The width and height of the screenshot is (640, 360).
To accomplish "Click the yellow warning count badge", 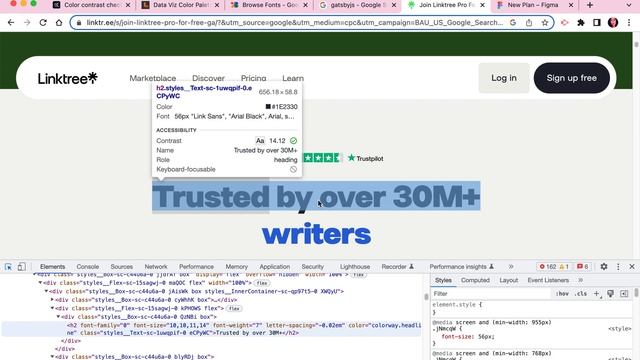I will pos(564,267).
